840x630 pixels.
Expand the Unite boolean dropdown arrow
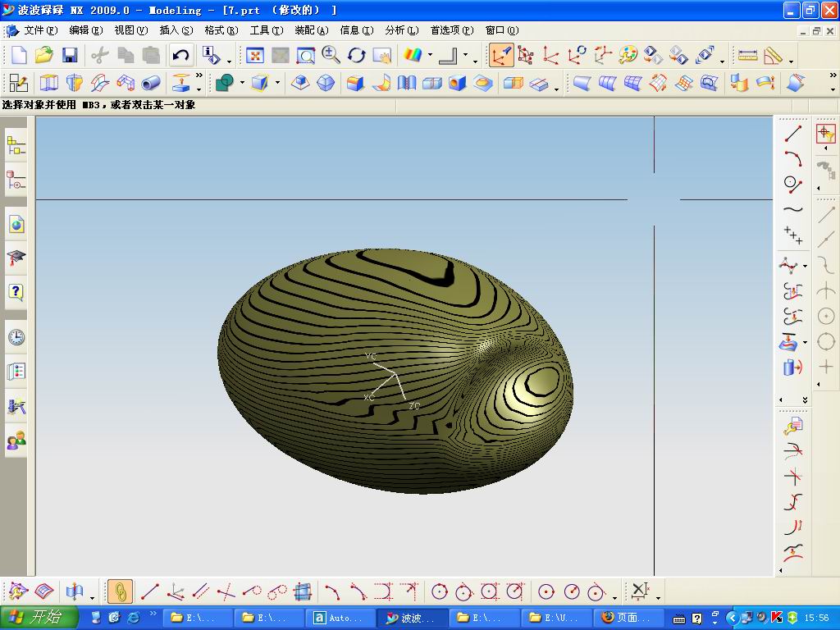pos(242,83)
